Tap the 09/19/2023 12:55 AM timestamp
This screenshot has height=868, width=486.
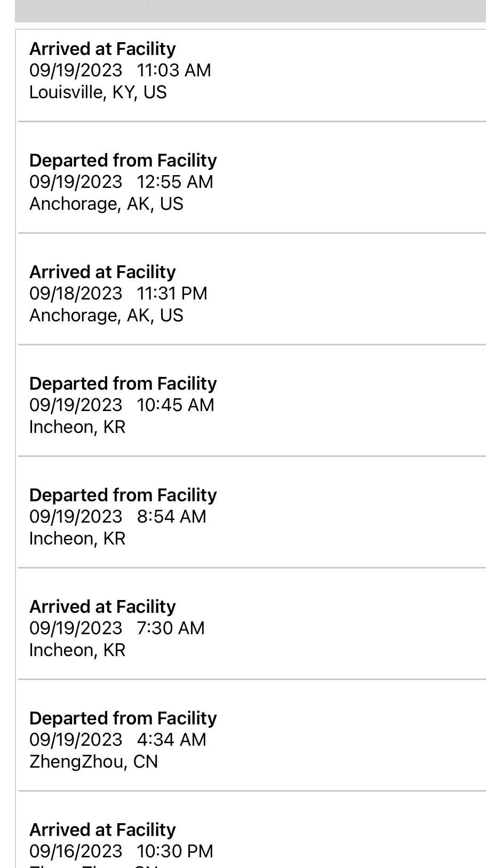[x=121, y=182]
